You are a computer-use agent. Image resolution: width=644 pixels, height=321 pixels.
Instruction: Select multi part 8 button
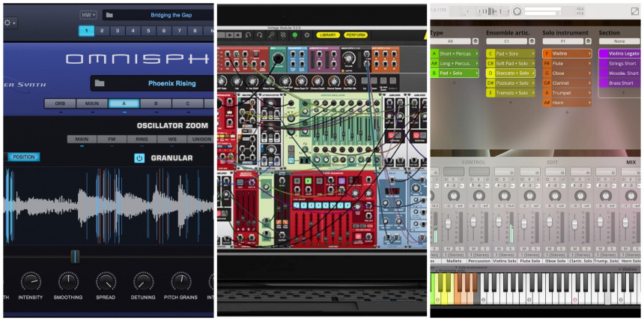[195, 31]
